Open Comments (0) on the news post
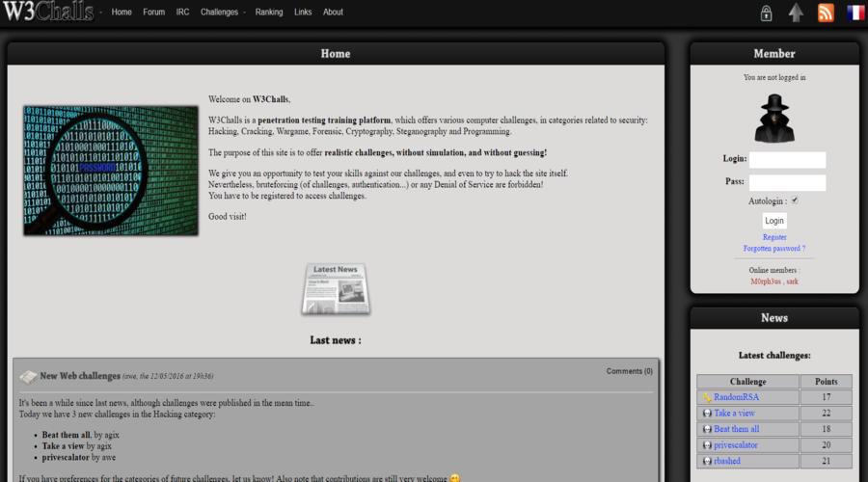This screenshot has height=482, width=868. click(630, 371)
